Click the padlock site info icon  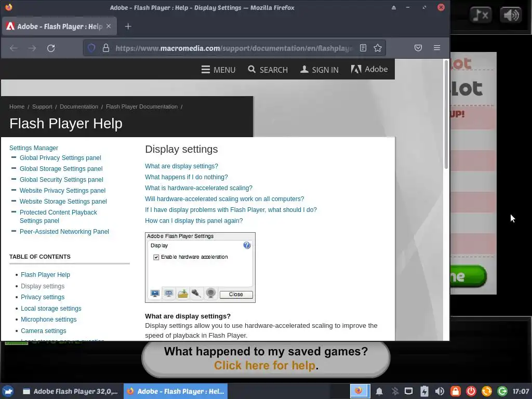pos(106,48)
